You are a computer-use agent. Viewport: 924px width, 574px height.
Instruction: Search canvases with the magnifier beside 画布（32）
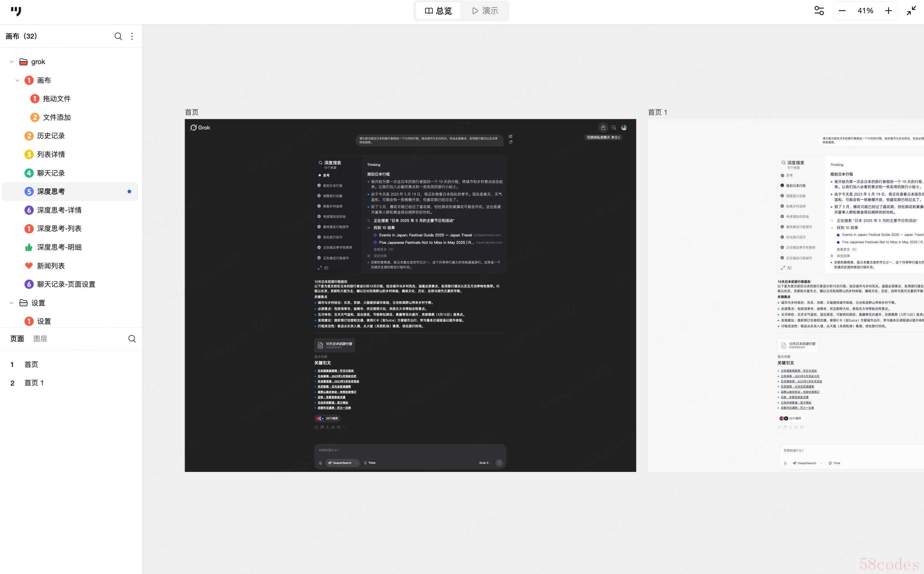tap(118, 36)
